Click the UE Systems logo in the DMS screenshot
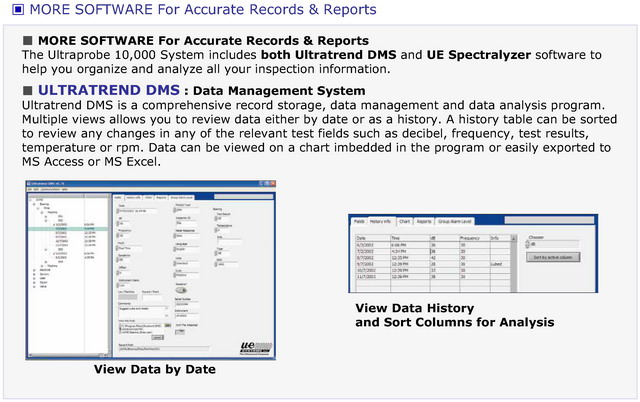 [x=255, y=348]
